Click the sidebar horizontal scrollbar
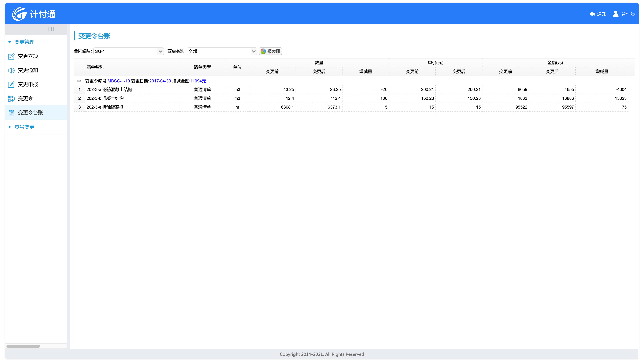This screenshot has width=644, height=362. tap(23, 346)
